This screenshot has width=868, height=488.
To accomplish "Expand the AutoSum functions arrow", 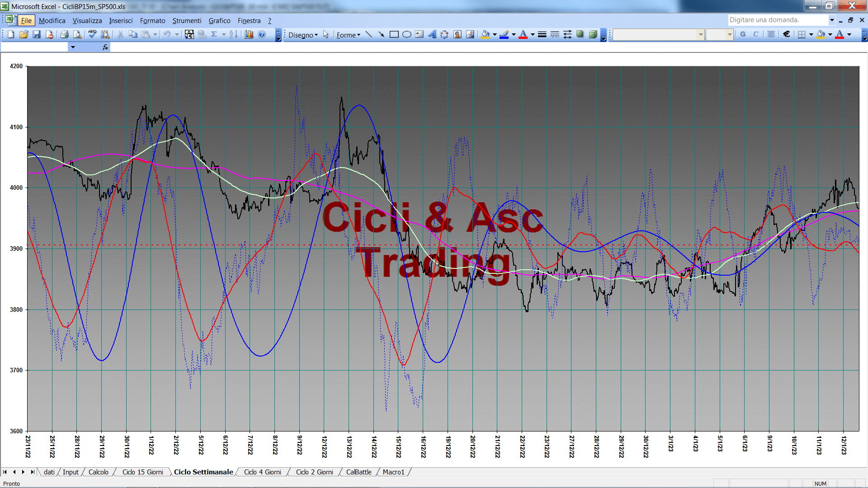I will [x=224, y=34].
